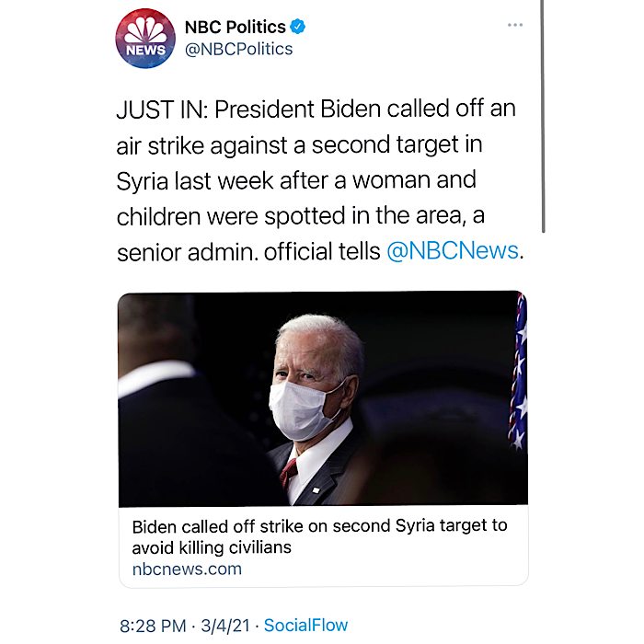Viewport: 644px width, 644px height.
Task: Click the Biden Syria strike article headline
Action: (x=319, y=536)
